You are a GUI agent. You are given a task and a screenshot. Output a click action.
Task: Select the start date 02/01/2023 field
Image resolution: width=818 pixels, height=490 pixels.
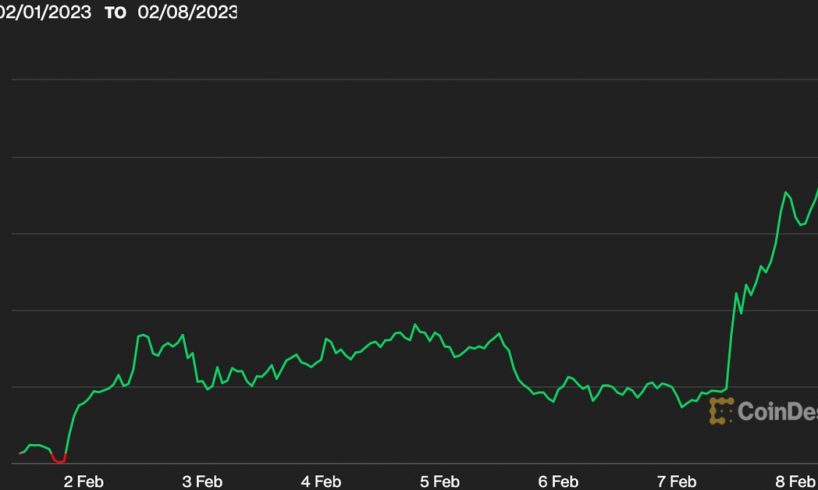tap(45, 12)
